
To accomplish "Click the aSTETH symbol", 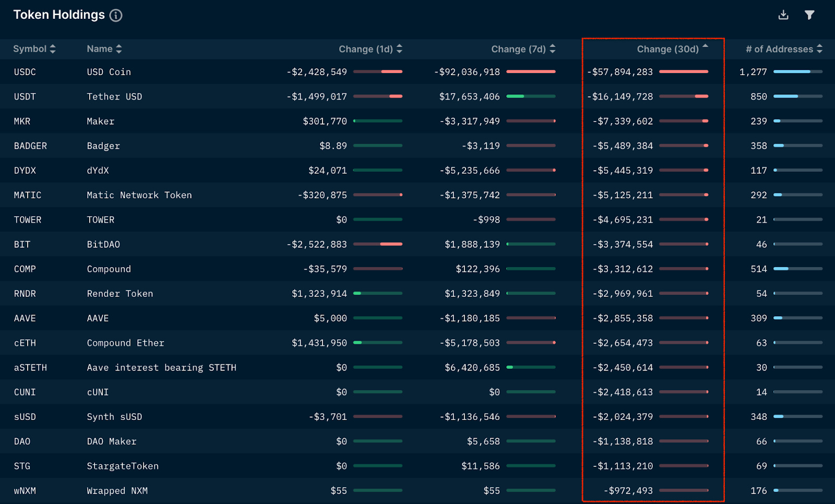I will point(30,367).
